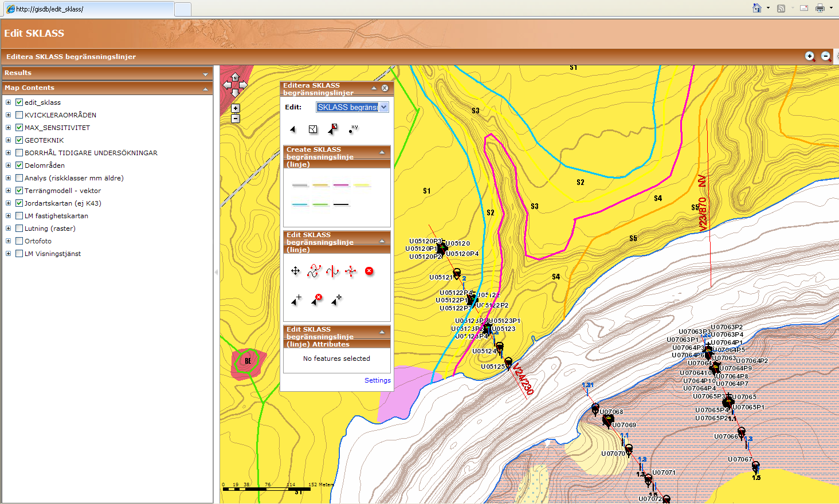Select the move feature tool
This screenshot has height=504, width=839.
(296, 271)
